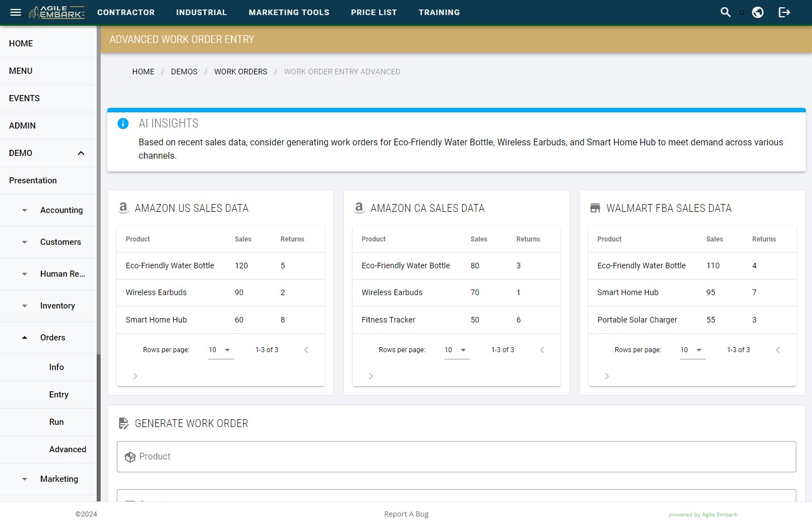Collapse the DEMO section in the sidebar
This screenshot has height=526, width=812.
[x=80, y=153]
